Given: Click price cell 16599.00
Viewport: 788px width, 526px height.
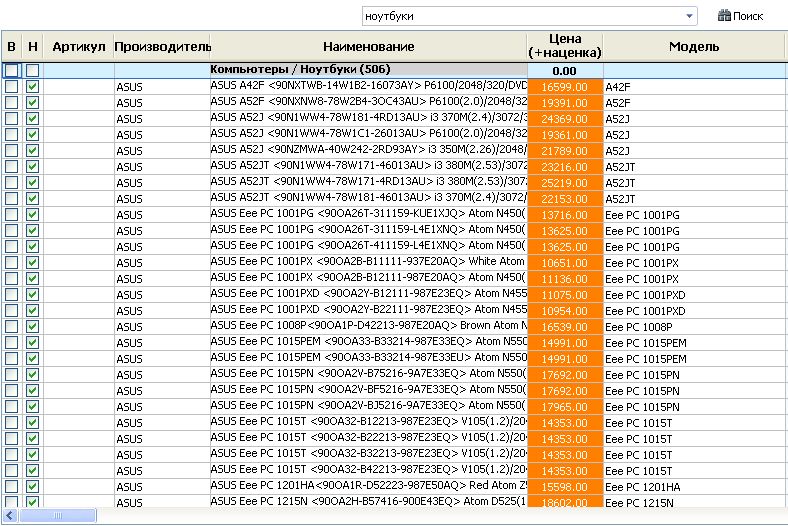Looking at the screenshot, I should 565,87.
